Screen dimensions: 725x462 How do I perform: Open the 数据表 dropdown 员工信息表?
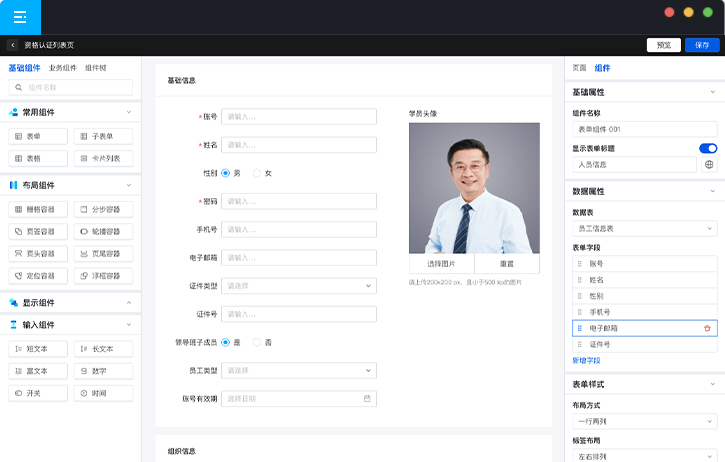click(x=644, y=229)
